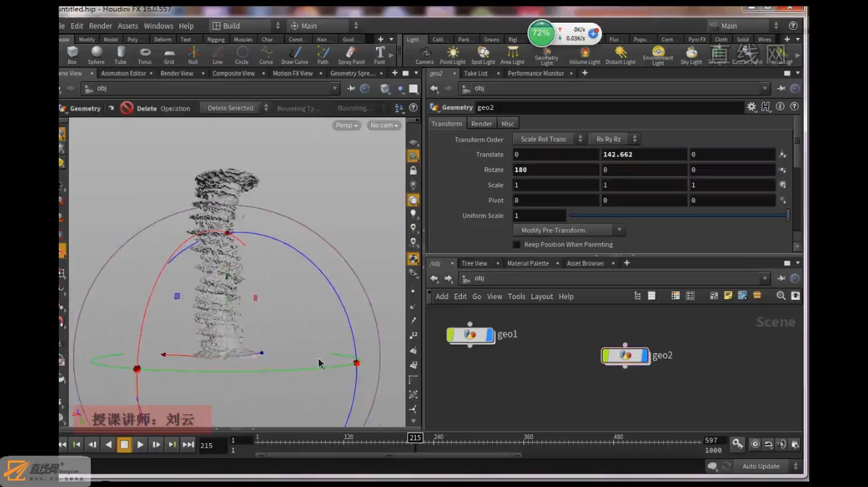Select the Torus shelf tool

tap(145, 55)
